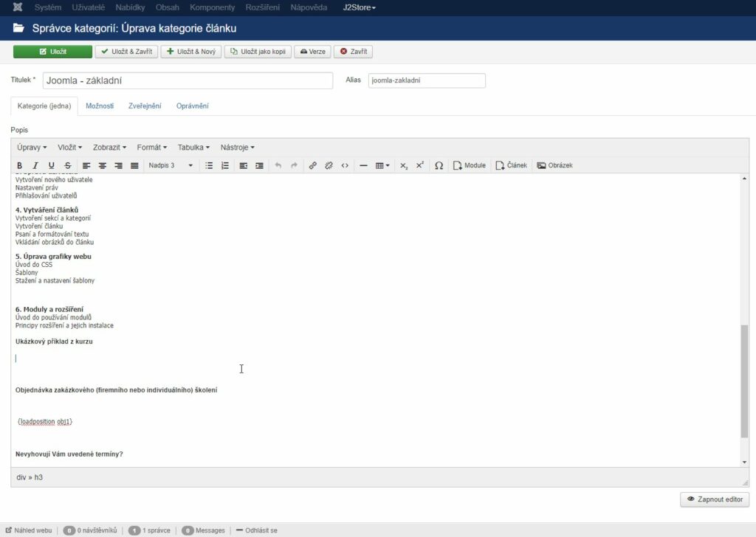The width and height of the screenshot is (756, 537).
Task: Apply subscript formatting
Action: pos(404,165)
